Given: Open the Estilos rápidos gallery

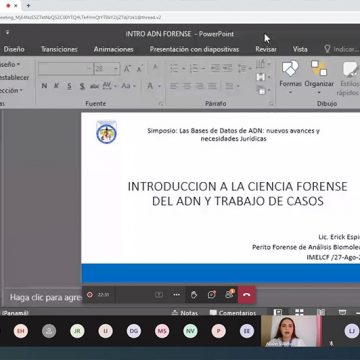Looking at the screenshot, I should click(x=349, y=79).
